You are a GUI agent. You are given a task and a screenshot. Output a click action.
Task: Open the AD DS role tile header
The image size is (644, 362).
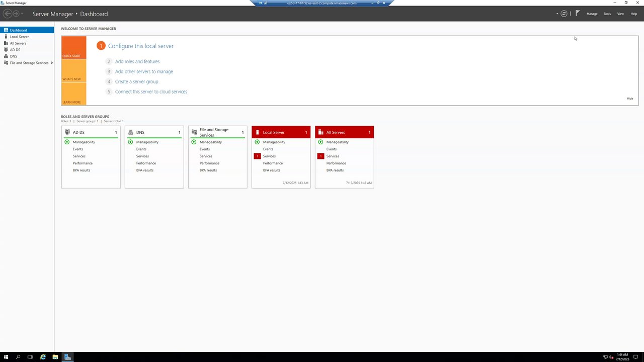91,132
